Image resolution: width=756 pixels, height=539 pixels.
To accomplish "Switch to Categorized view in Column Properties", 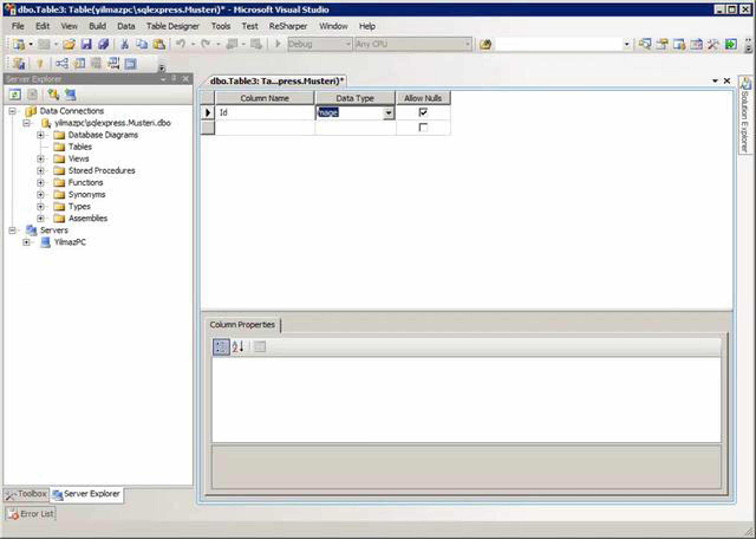I will point(221,347).
